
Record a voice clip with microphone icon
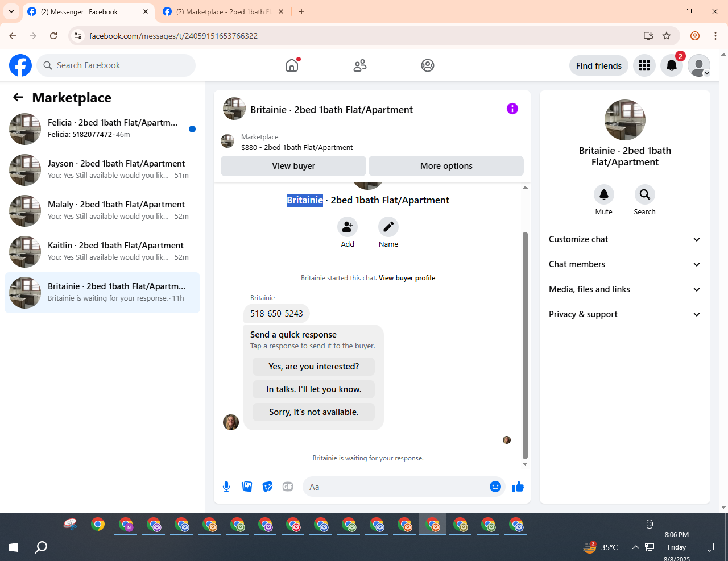coord(226,487)
